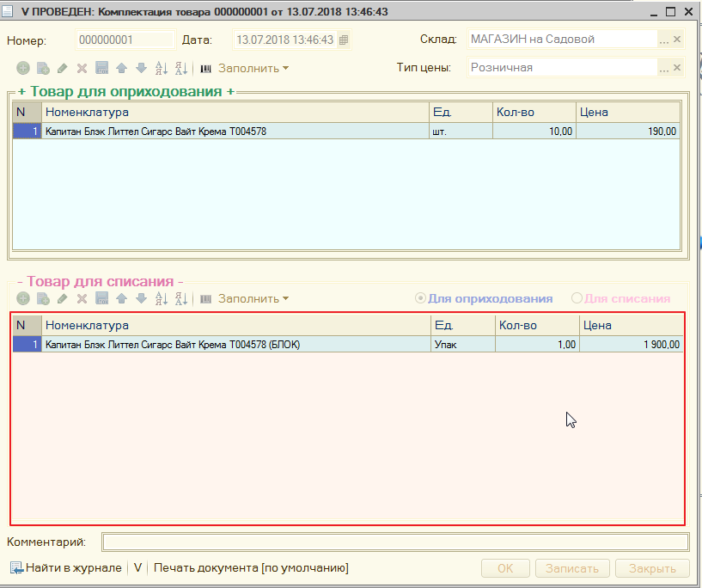Click document icon in title bar
This screenshot has width=702, height=588.
tap(7, 11)
